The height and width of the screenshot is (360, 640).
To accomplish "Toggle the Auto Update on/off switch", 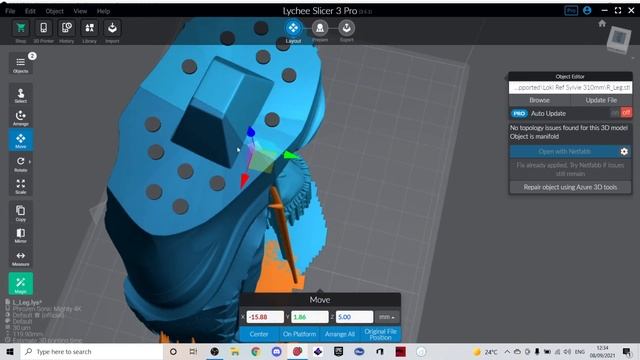I will (621, 113).
